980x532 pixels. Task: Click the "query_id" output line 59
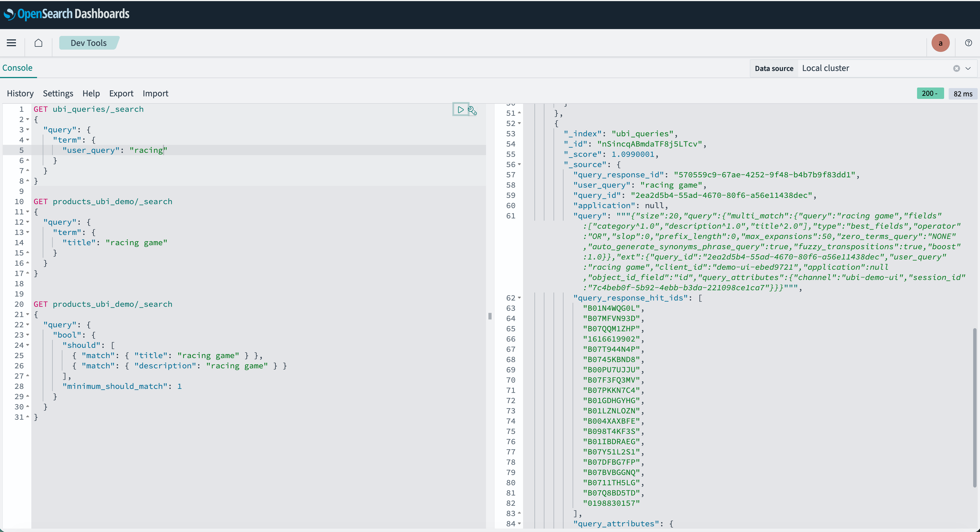pos(695,195)
